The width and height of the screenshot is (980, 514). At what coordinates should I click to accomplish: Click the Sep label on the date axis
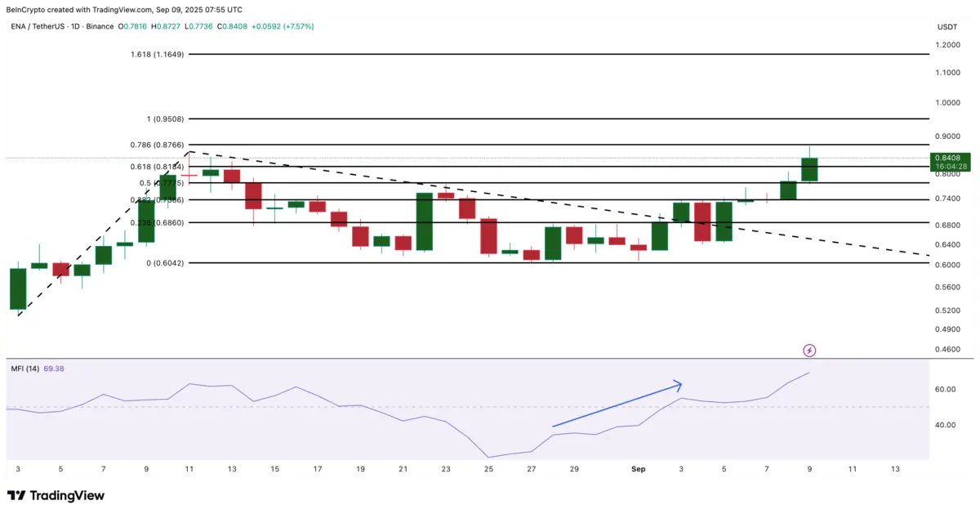[639, 469]
